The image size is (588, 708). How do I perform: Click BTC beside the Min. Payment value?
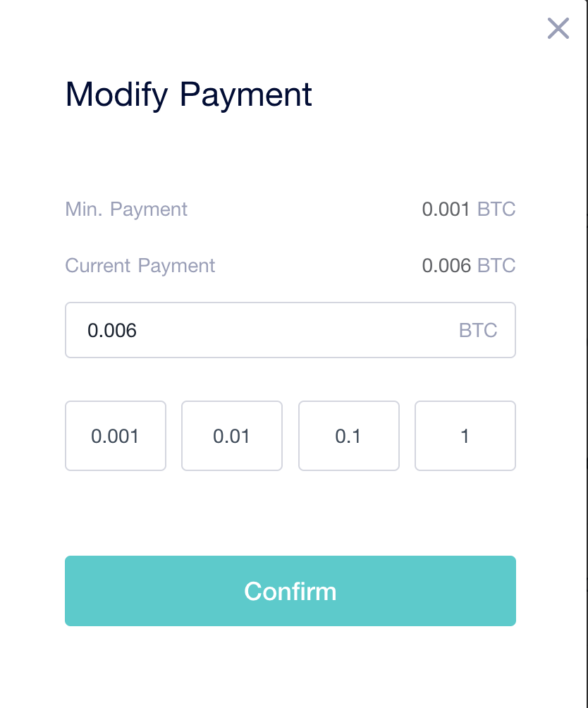click(x=496, y=209)
